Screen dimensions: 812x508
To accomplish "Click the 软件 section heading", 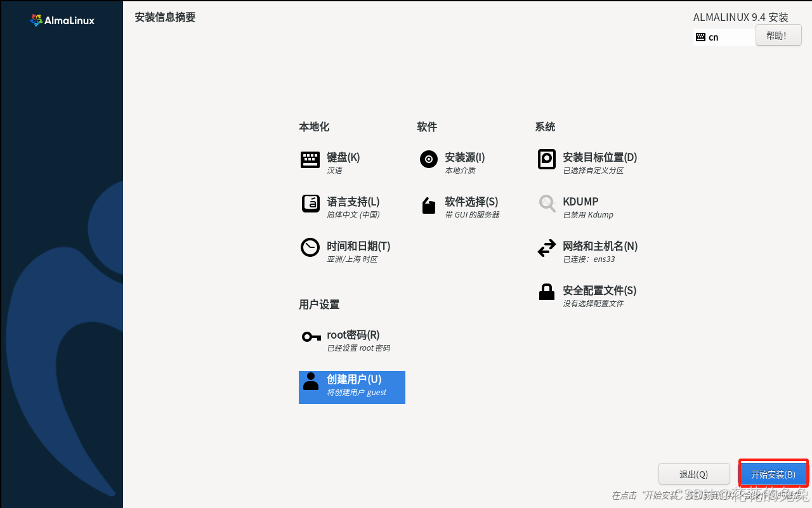I will coord(427,127).
